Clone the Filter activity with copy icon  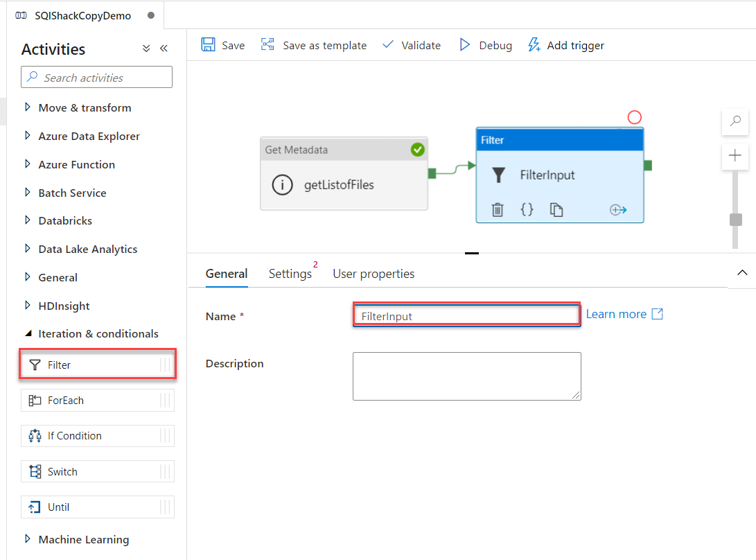click(556, 209)
